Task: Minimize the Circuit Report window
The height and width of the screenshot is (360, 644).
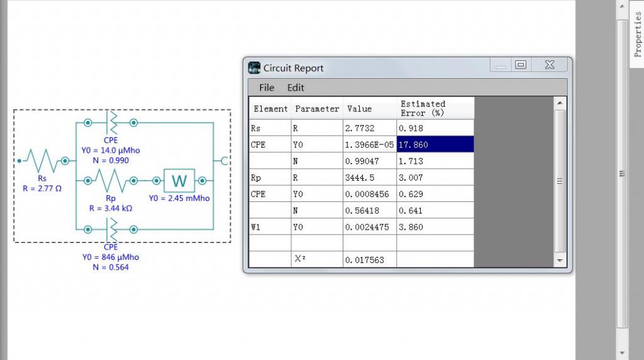Action: (x=501, y=65)
